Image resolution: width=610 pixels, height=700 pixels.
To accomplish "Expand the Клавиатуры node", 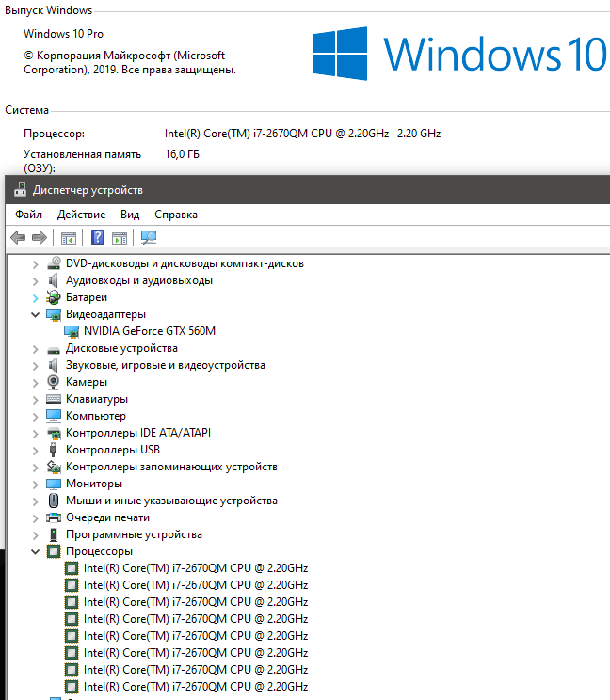I will click(35, 400).
